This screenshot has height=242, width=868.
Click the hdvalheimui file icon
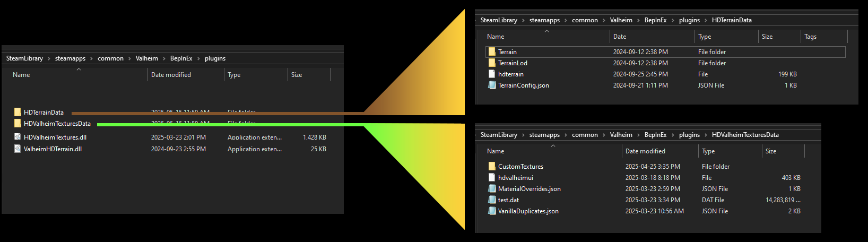(492, 178)
